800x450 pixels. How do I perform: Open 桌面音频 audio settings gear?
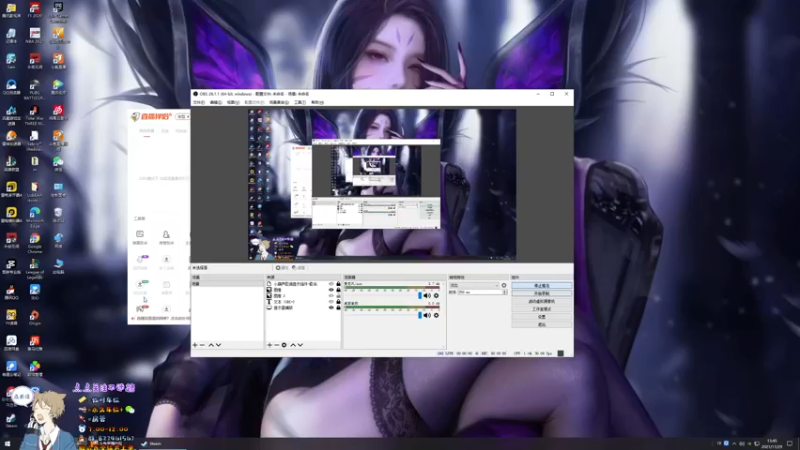click(436, 315)
